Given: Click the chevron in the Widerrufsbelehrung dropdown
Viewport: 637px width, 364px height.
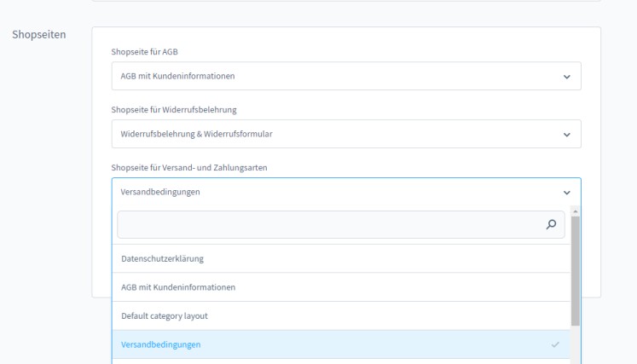Looking at the screenshot, I should pyautogui.click(x=567, y=134).
